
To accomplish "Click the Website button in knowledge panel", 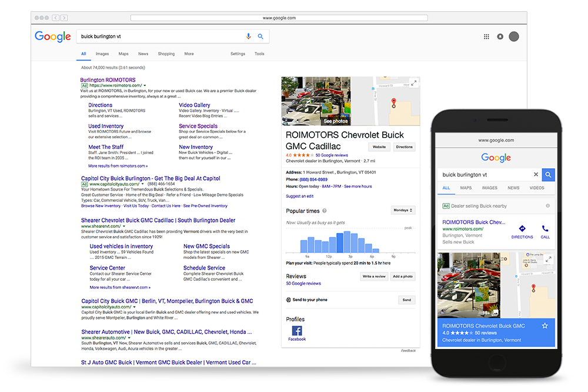I will [379, 147].
